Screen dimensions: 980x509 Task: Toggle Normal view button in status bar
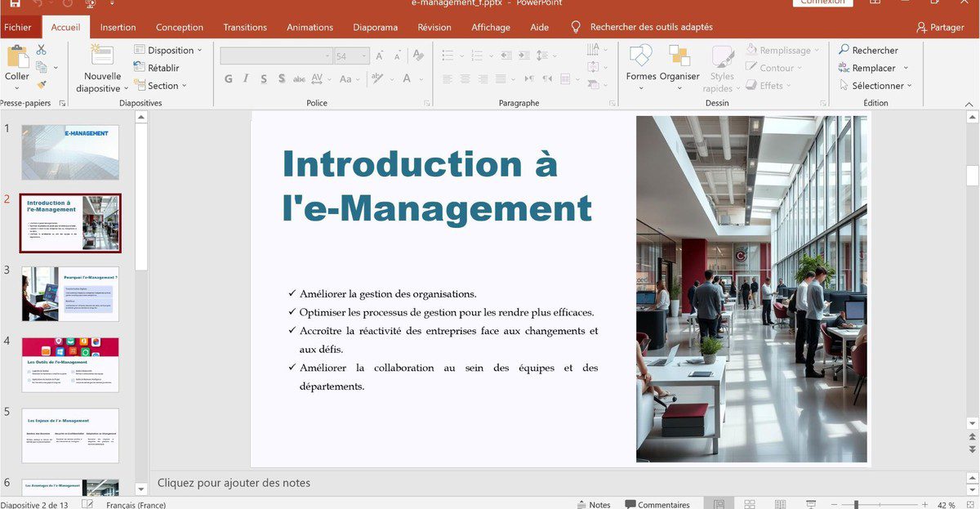coord(719,505)
